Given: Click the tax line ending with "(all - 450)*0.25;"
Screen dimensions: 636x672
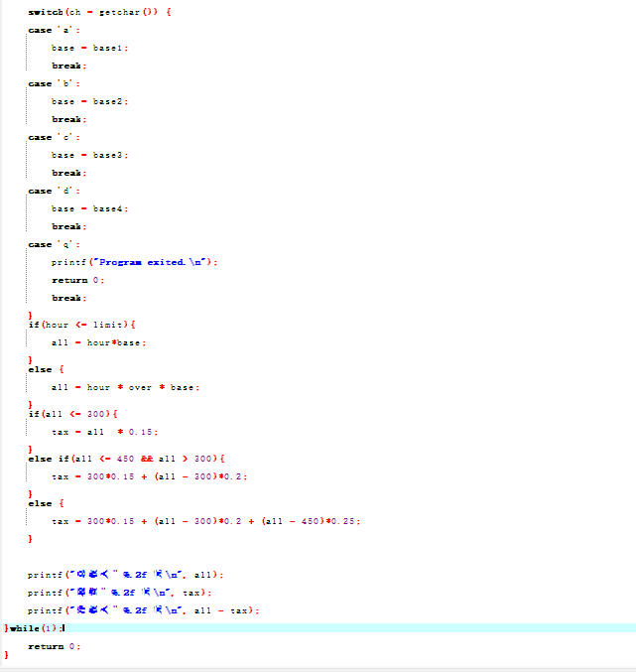Looking at the screenshot, I should 206,521.
